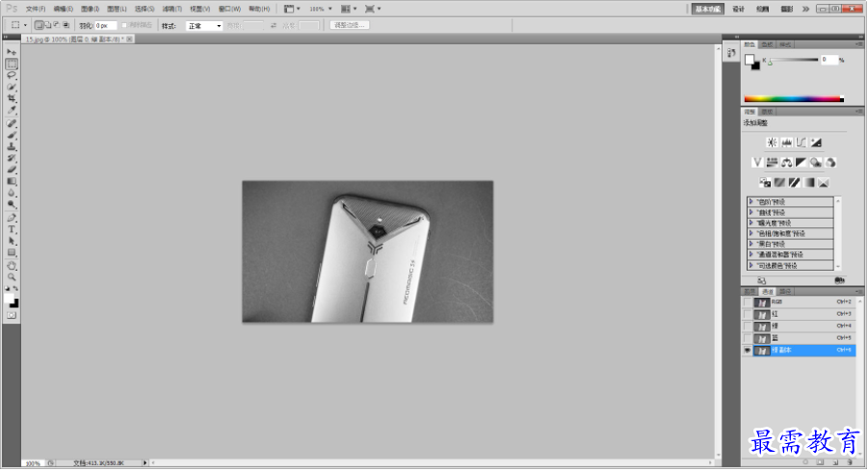Select the Gradient tool

click(x=11, y=181)
